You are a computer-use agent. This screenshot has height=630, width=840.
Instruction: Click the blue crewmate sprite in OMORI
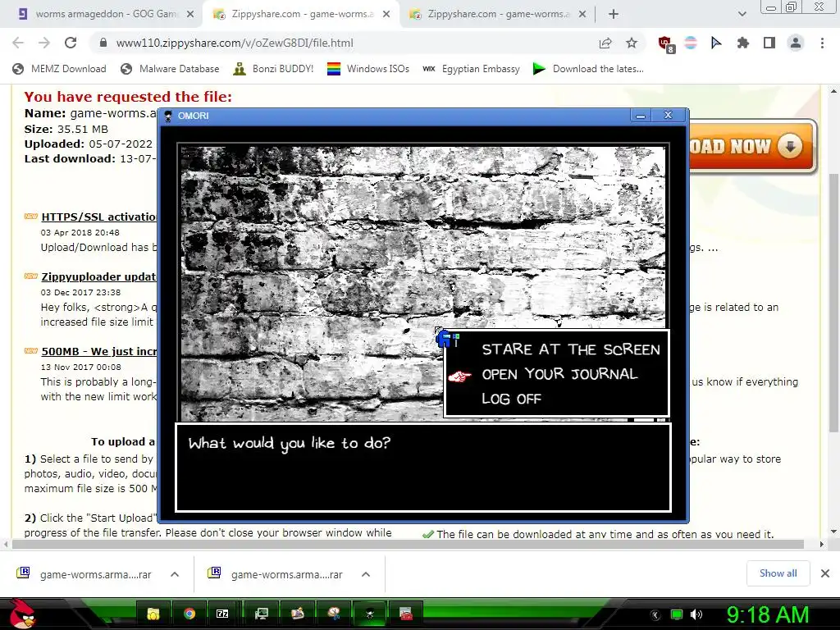[444, 339]
